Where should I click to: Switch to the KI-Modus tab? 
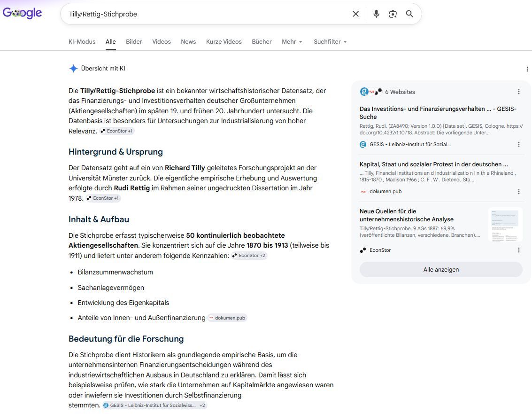(82, 42)
